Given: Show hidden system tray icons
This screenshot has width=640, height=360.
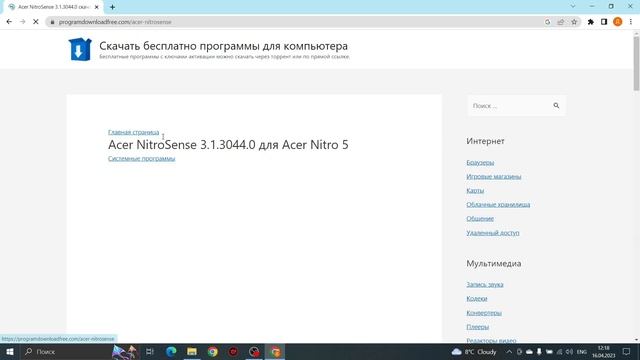Looking at the screenshot, I should click(509, 351).
